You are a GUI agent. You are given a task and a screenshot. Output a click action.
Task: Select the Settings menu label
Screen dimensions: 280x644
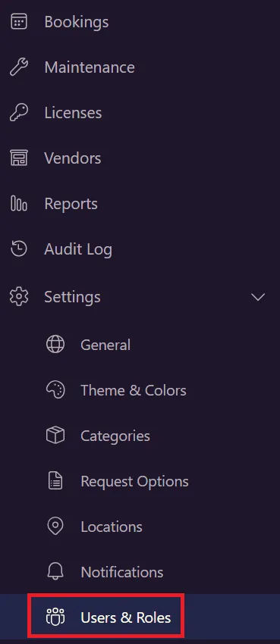72,297
